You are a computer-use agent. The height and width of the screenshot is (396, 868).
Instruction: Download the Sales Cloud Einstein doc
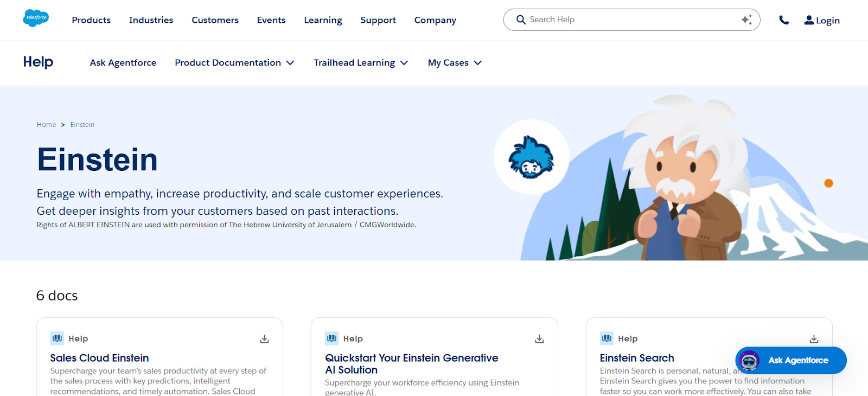coord(264,339)
